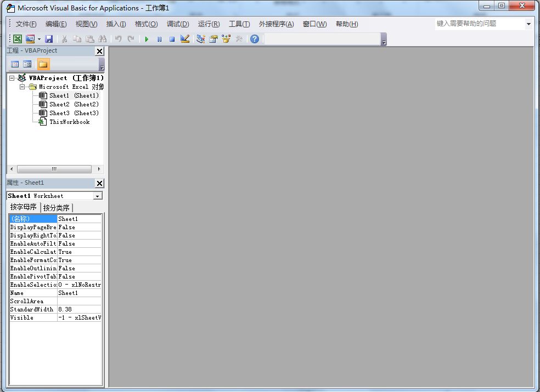Open the 工具(T) menu

point(239,24)
